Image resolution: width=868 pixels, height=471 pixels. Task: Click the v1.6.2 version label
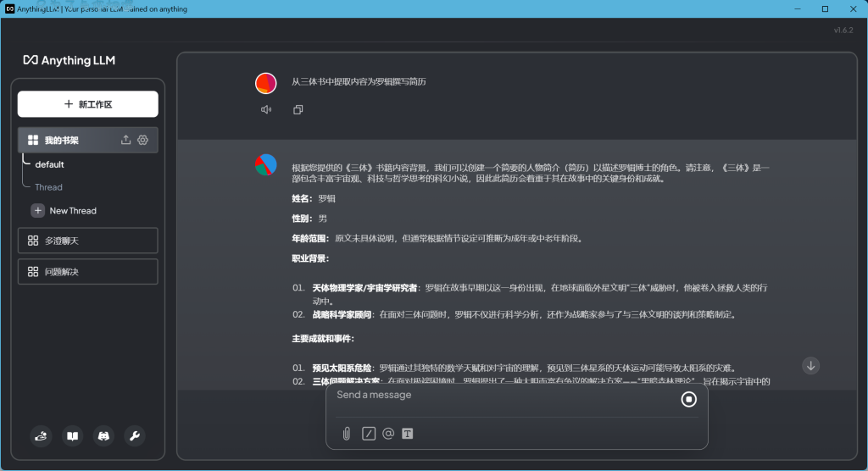[x=843, y=30]
